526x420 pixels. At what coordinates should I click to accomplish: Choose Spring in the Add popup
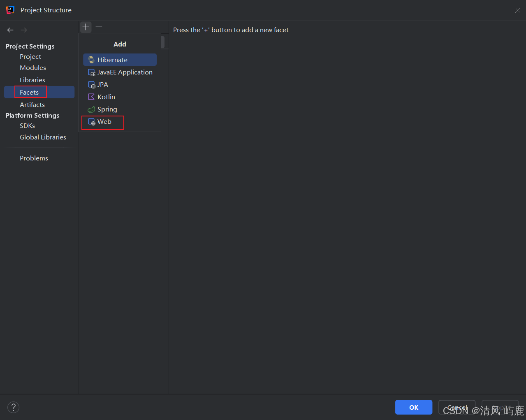click(x=120, y=109)
